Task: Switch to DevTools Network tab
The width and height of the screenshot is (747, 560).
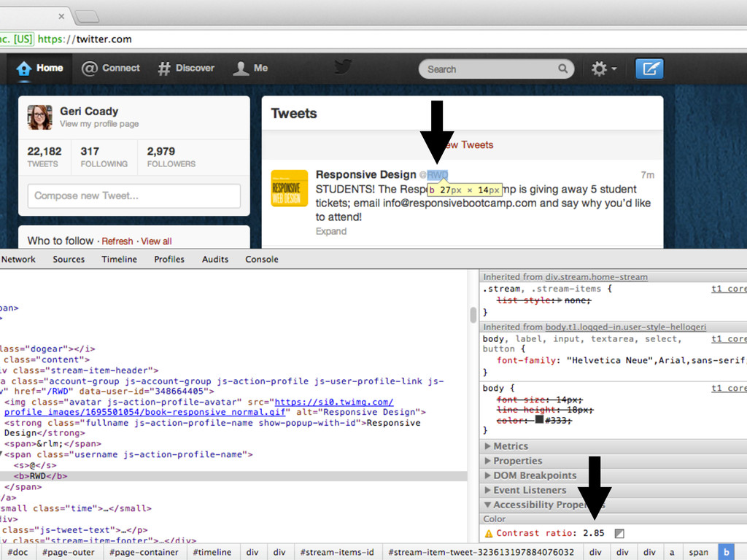Action: pos(18,259)
